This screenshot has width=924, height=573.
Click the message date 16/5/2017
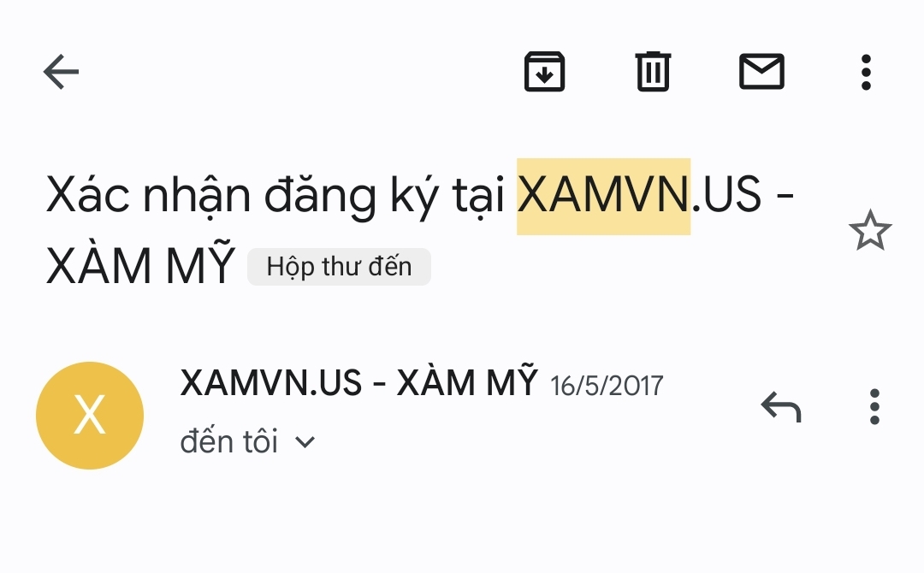click(607, 386)
